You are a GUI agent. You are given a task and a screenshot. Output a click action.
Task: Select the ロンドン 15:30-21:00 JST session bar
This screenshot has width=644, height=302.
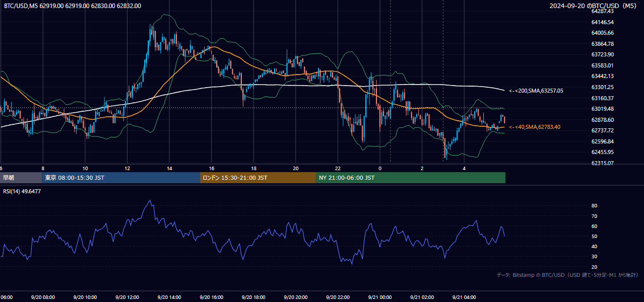pos(258,178)
